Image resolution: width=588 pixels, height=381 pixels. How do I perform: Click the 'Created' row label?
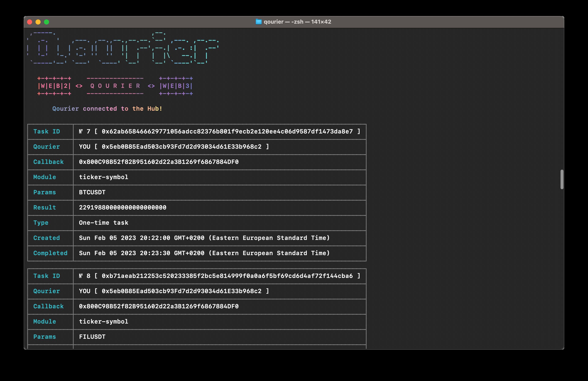[x=46, y=238]
